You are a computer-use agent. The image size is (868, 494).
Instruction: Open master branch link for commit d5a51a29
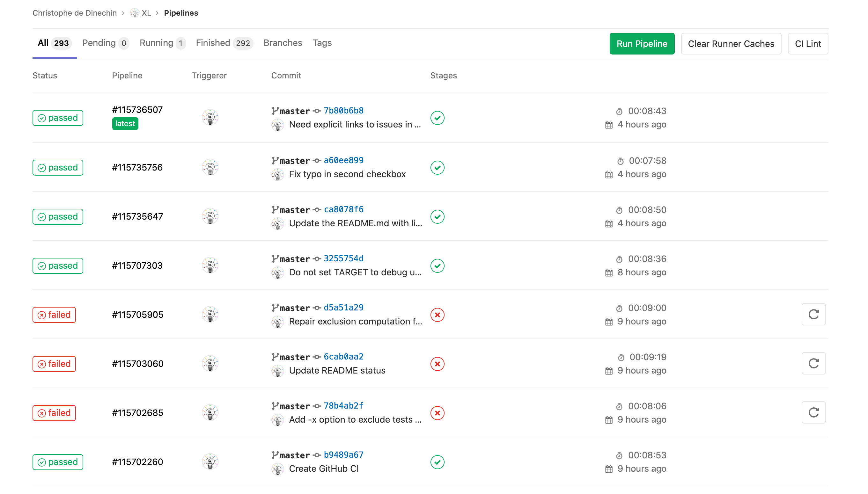pyautogui.click(x=295, y=308)
